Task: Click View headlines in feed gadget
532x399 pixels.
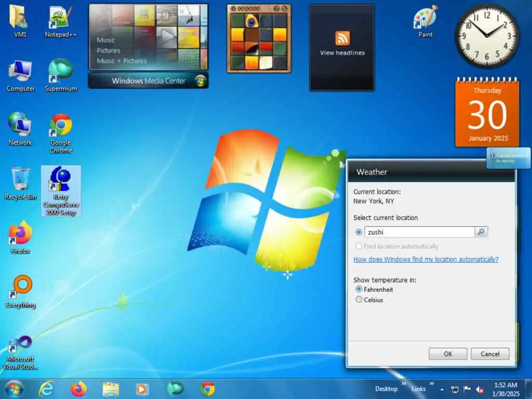Action: point(342,52)
